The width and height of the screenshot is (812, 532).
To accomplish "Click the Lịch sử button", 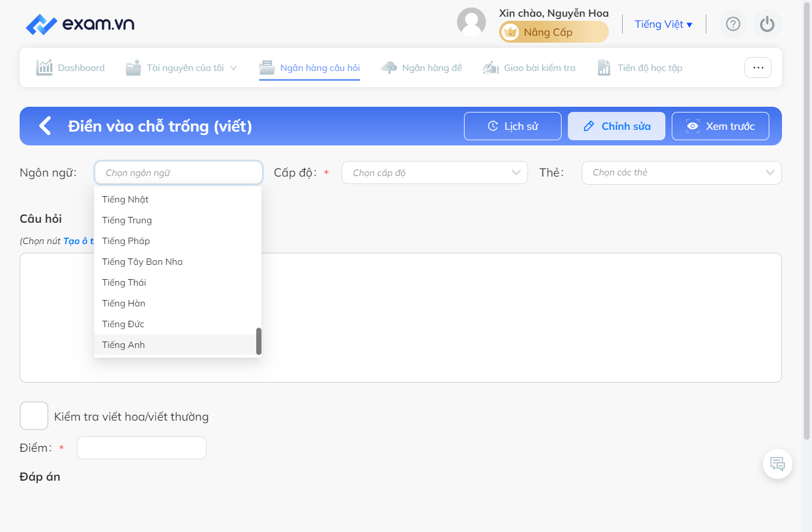I will (512, 126).
